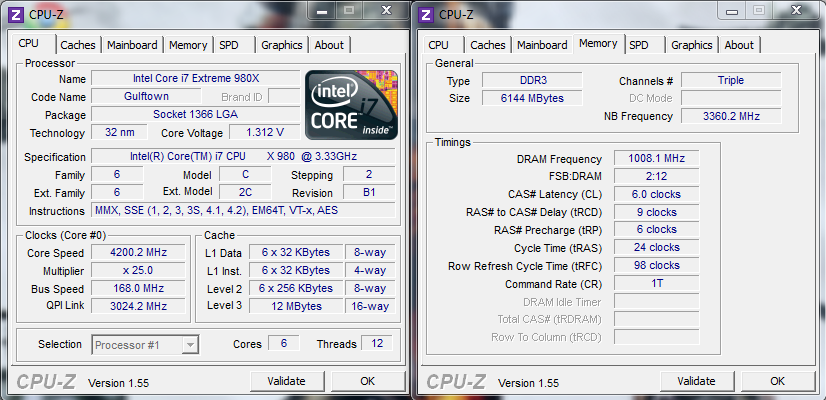Click the Threads count value 12
This screenshot has height=400, width=826.
(x=377, y=343)
